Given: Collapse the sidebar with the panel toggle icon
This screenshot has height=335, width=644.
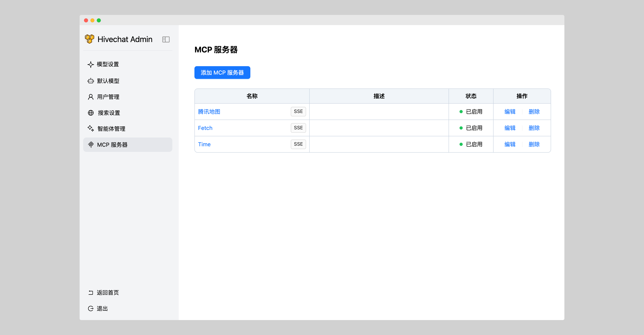Looking at the screenshot, I should [x=166, y=39].
